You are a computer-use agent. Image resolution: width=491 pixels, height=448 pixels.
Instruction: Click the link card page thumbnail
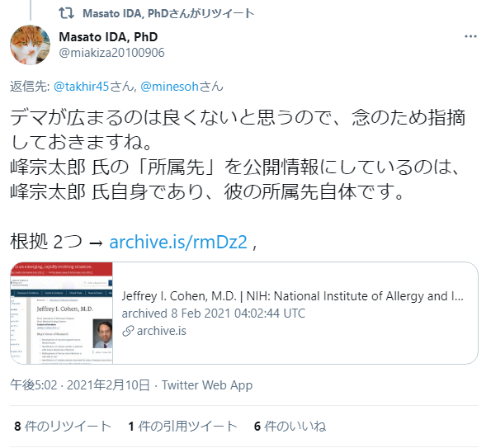(61, 313)
